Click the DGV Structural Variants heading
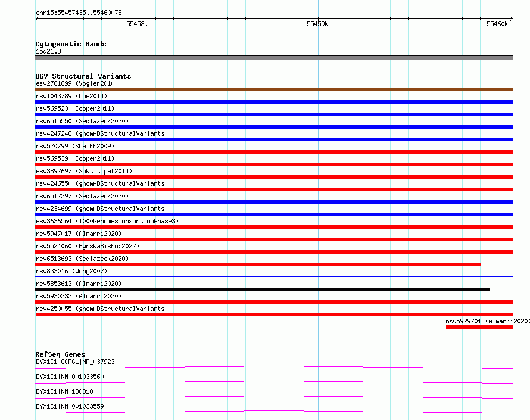 83,76
